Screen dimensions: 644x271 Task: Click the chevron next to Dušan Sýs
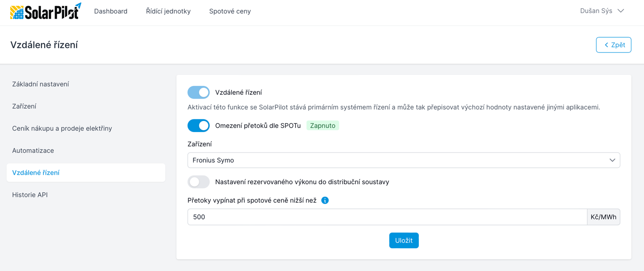621,11
